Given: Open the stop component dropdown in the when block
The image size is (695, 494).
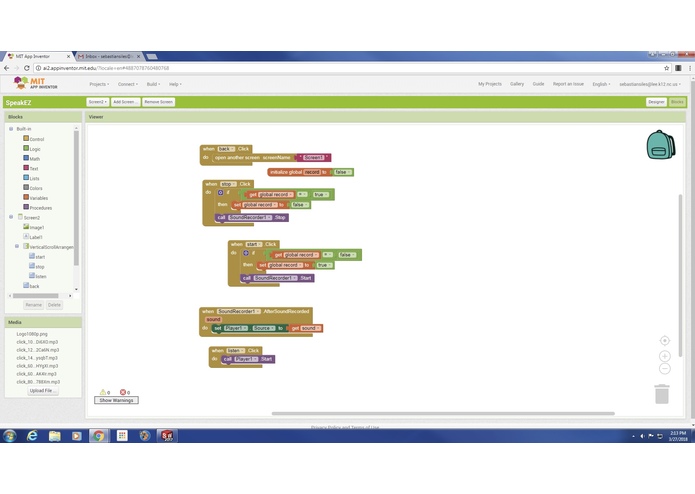Looking at the screenshot, I should pos(228,184).
